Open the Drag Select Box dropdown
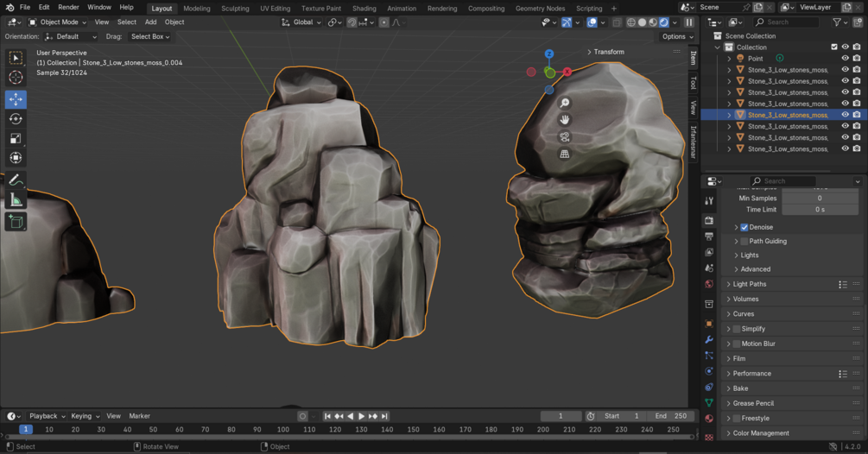The image size is (868, 454). click(149, 37)
